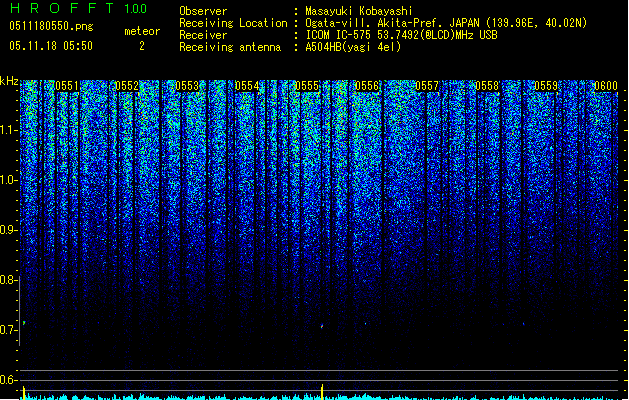Screen dimensions: 629x400
Task: Click the 0556 time marker
Action: tap(367, 86)
